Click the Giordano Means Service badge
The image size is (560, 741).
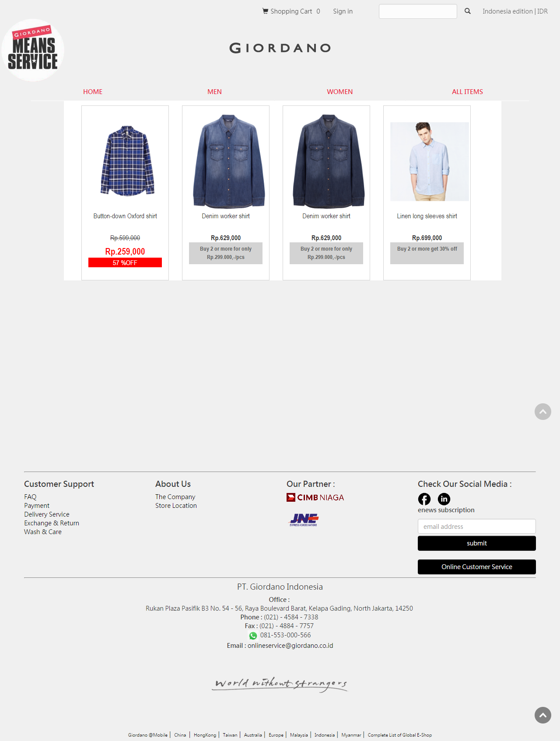[x=33, y=50]
